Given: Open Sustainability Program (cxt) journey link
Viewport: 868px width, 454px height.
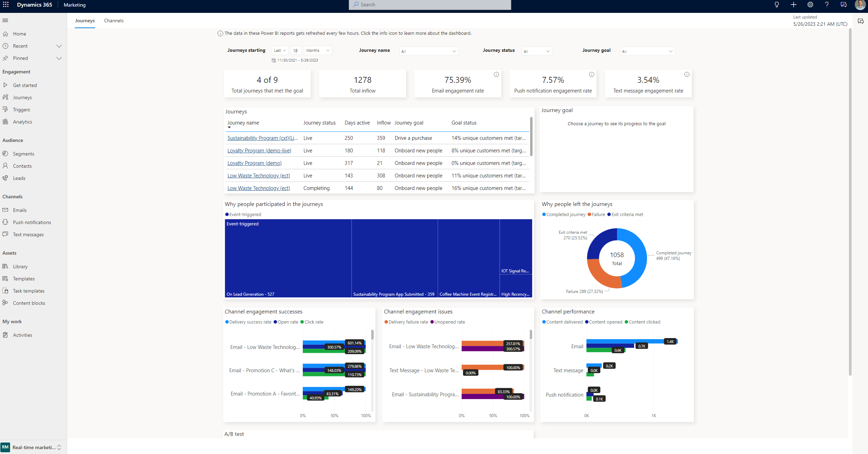Looking at the screenshot, I should point(262,138).
